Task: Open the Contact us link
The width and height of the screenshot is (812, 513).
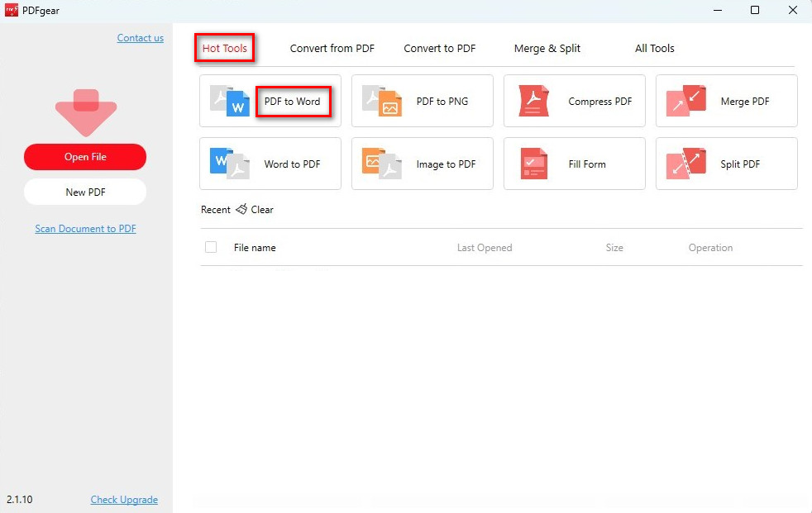Action: pos(140,37)
